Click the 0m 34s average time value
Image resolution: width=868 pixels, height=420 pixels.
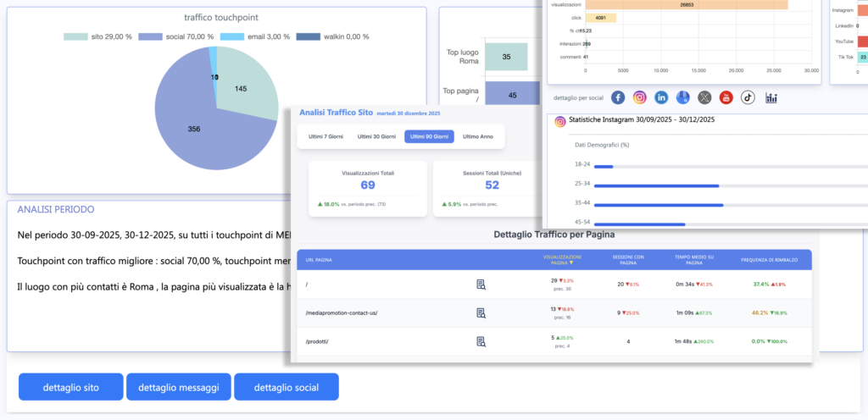pos(685,284)
